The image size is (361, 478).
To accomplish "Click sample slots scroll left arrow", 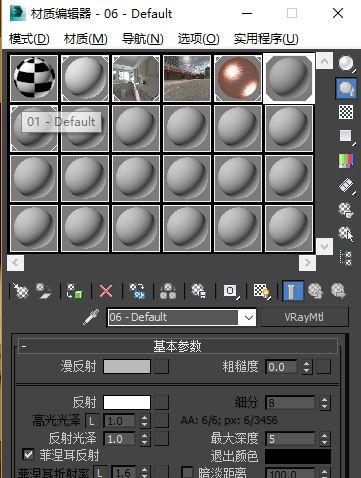I will [15, 263].
